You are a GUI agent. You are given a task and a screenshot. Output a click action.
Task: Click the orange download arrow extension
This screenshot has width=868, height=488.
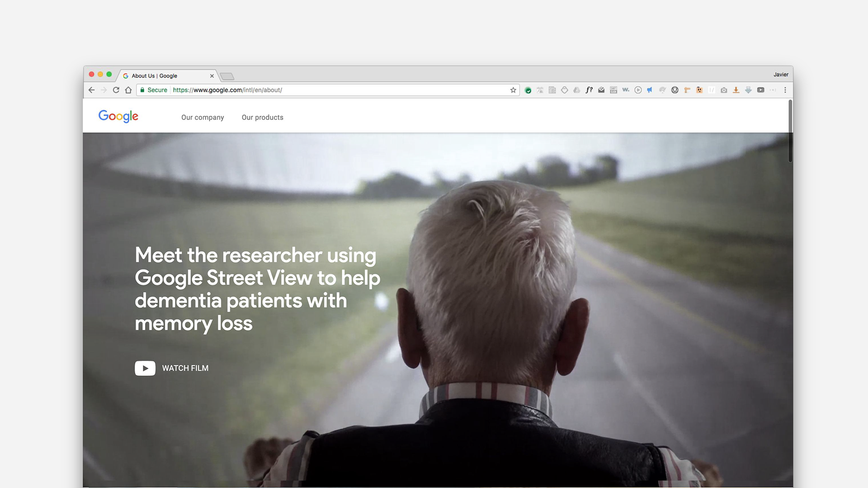click(736, 90)
